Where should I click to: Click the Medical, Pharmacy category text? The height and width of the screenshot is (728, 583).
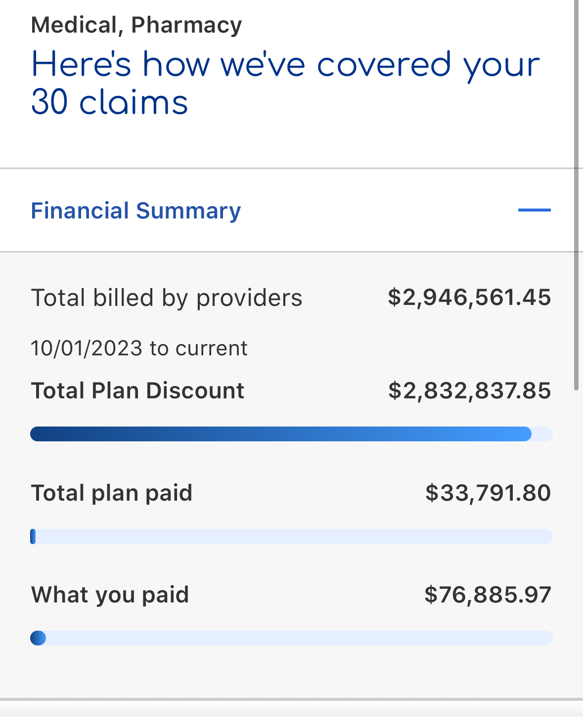[136, 25]
